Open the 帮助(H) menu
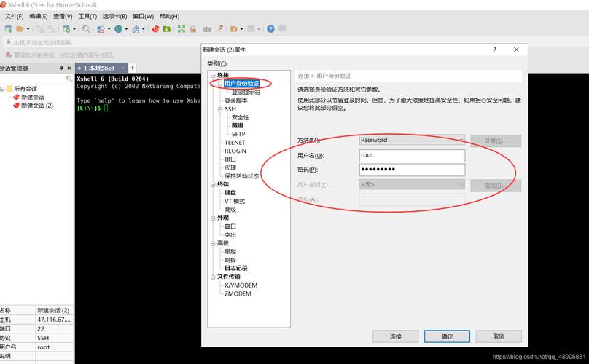Screen dimensions: 589x364 click(x=169, y=16)
